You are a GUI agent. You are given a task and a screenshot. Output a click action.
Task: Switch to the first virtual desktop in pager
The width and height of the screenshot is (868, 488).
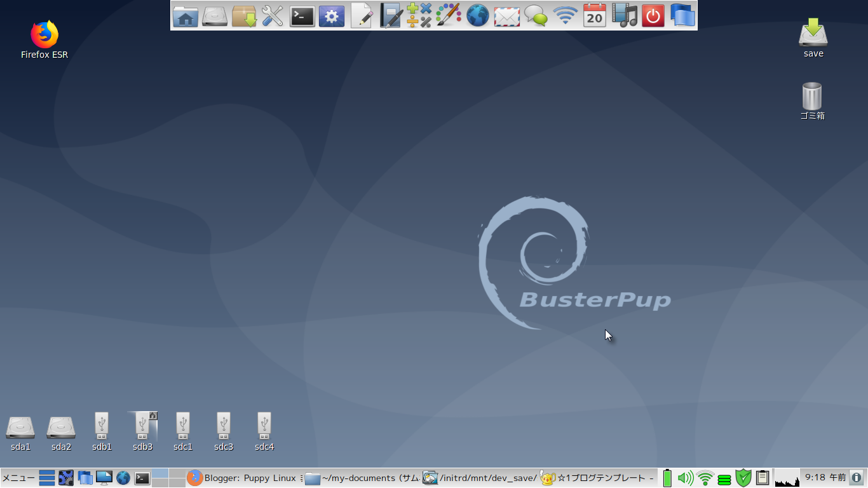tap(160, 473)
